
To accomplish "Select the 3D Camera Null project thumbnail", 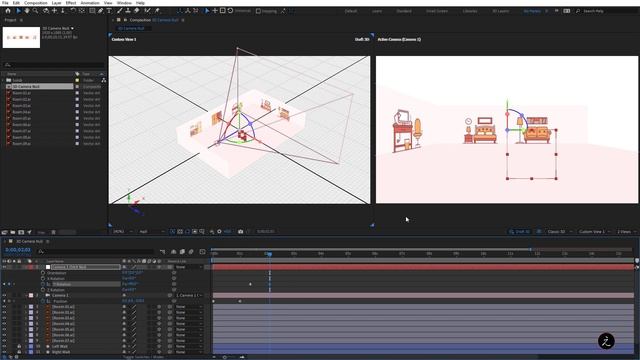I will click(x=21, y=37).
